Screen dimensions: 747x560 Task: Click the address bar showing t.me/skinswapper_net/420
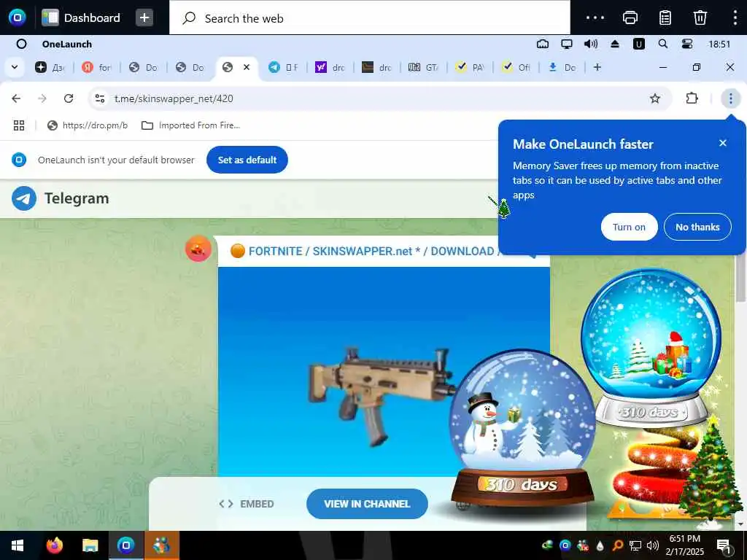point(379,98)
